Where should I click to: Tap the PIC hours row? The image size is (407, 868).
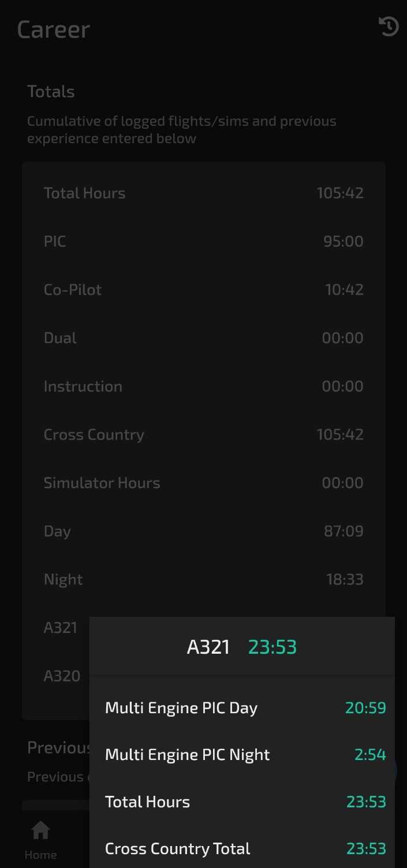pos(203,241)
